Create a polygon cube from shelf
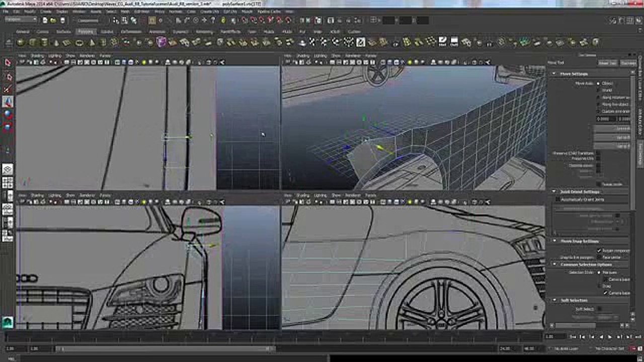Image resolution: width=644 pixels, height=362 pixels. coord(33,42)
